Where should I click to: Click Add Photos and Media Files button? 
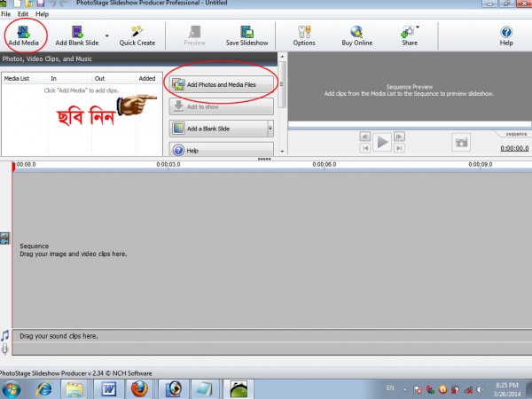[221, 84]
